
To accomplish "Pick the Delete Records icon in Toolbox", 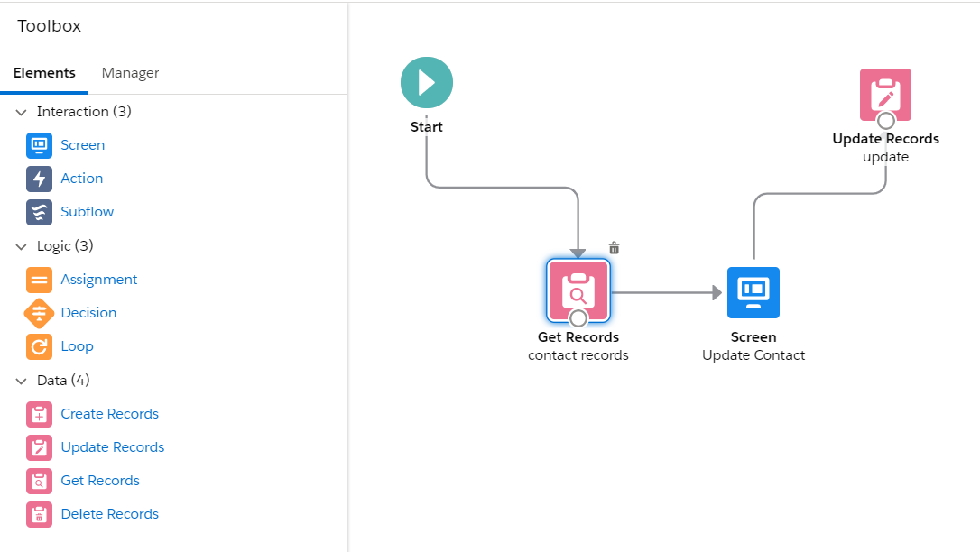I will click(40, 514).
